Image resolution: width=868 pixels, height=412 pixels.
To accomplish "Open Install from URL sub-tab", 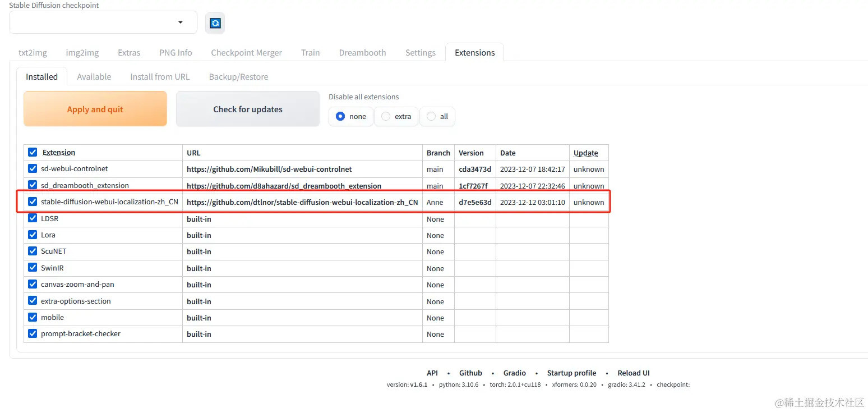I will pyautogui.click(x=160, y=77).
